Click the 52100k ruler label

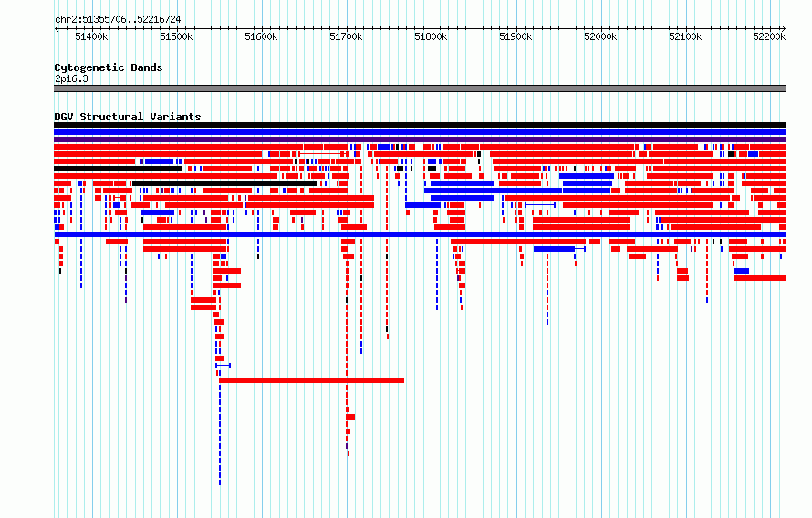686,36
